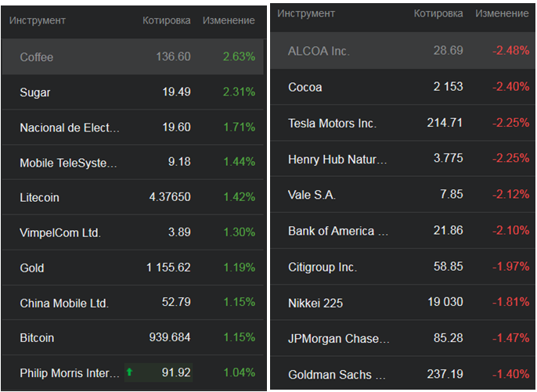The image size is (537, 392).
Task: Sort left table by Изменение header
Action: 229,20
